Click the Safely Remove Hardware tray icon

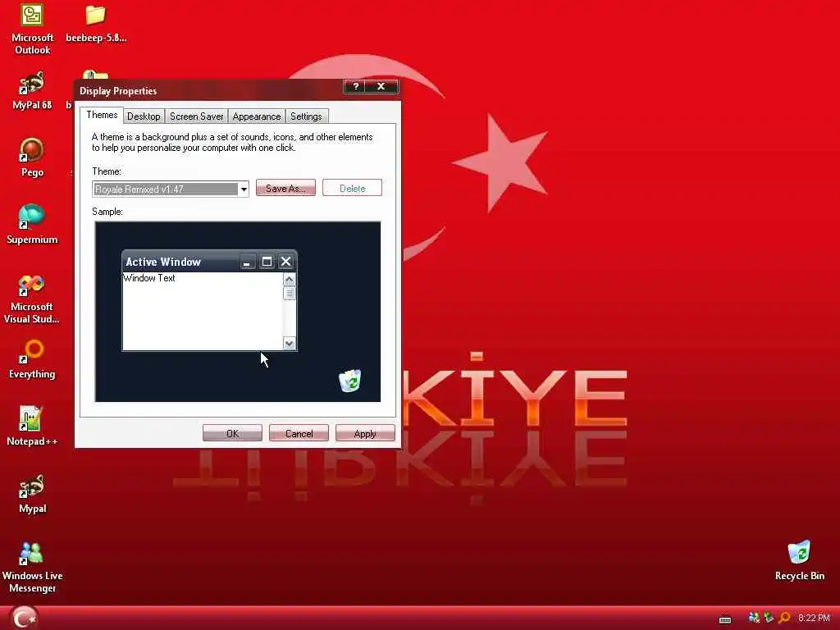(769, 618)
